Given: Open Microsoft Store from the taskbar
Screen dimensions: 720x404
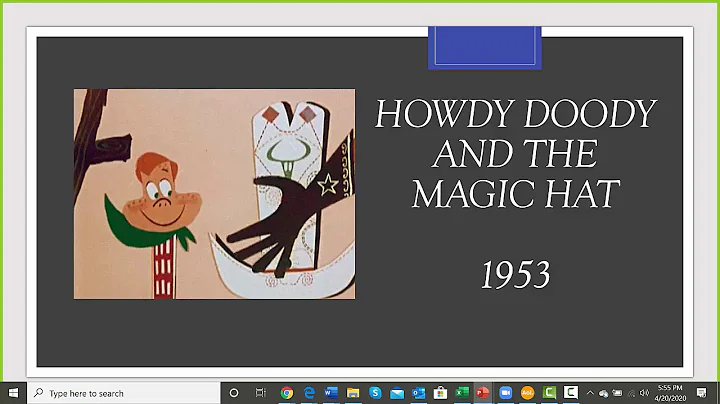Looking at the screenshot, I should pyautogui.click(x=440, y=393).
